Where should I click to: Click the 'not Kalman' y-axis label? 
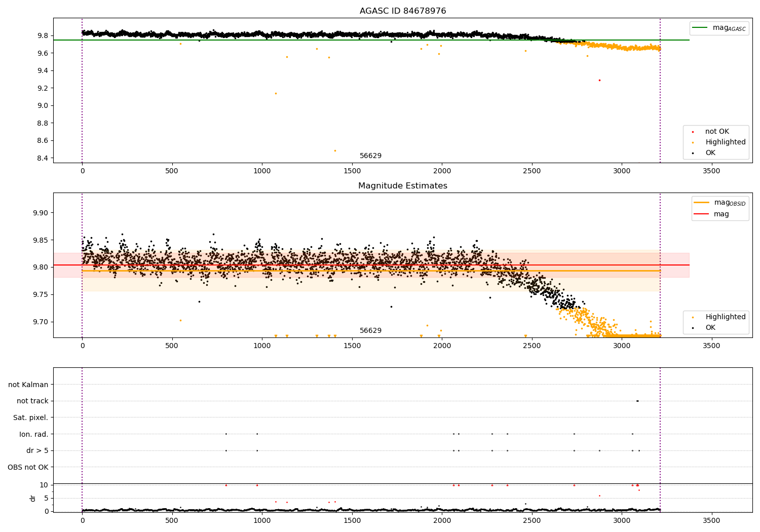pyautogui.click(x=28, y=385)
